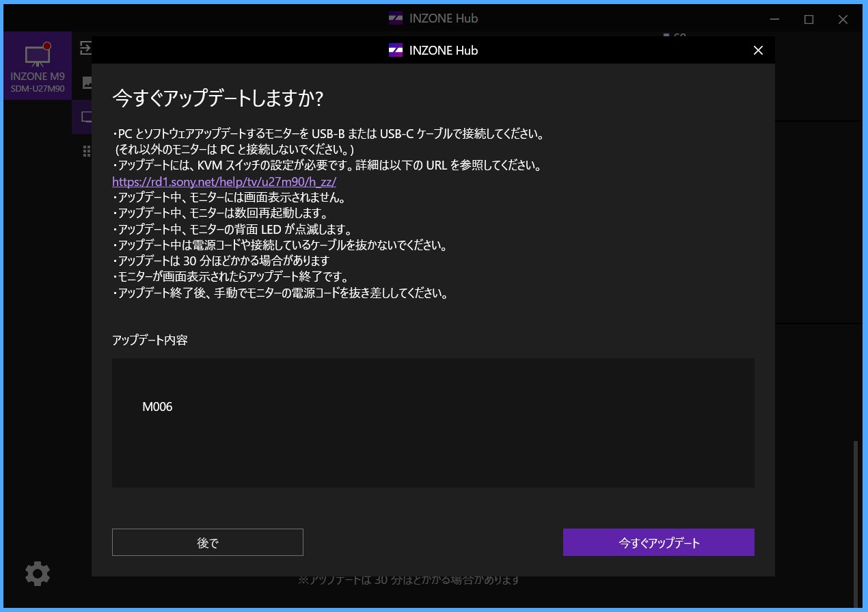Click the line about KVM スイッチ settings
This screenshot has height=612, width=868.
tap(327, 165)
